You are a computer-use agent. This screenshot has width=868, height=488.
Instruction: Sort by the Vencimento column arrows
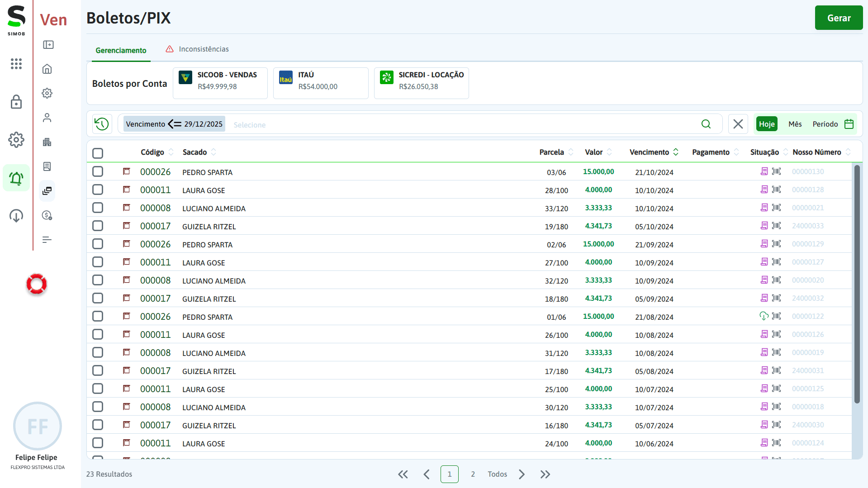point(676,152)
